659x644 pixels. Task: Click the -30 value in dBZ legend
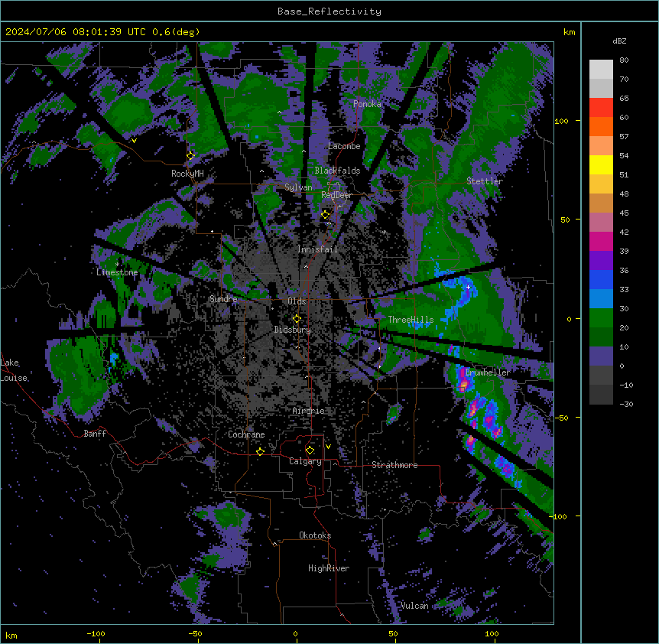pyautogui.click(x=626, y=404)
